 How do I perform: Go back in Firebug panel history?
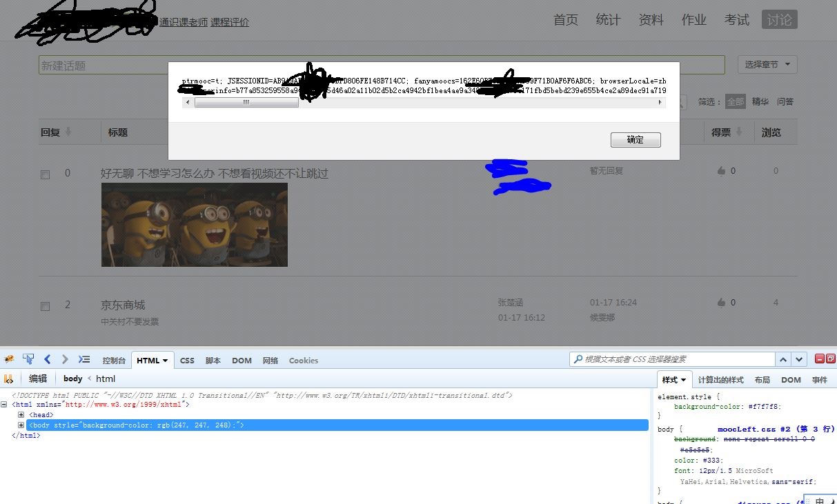click(47, 359)
